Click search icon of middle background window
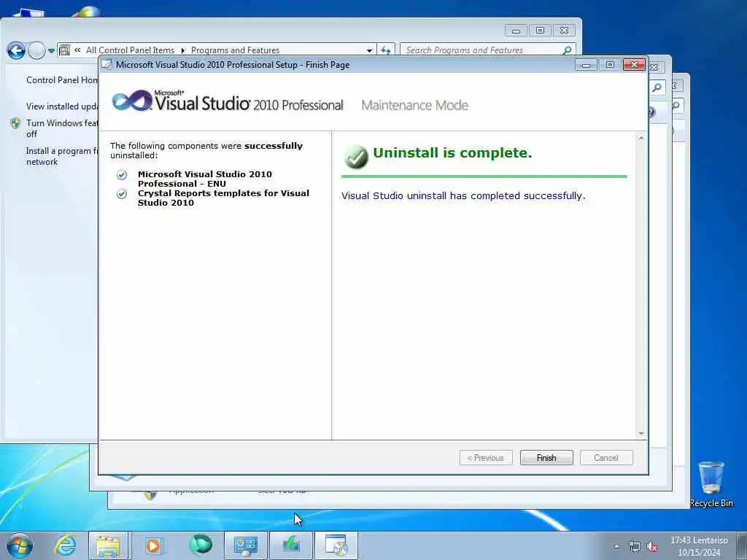Viewport: 747px width, 560px height. point(657,87)
